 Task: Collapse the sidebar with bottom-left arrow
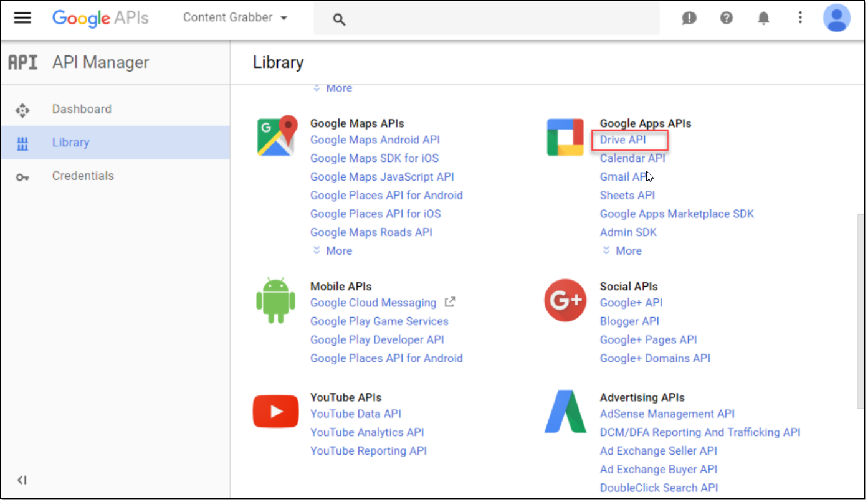pyautogui.click(x=22, y=480)
